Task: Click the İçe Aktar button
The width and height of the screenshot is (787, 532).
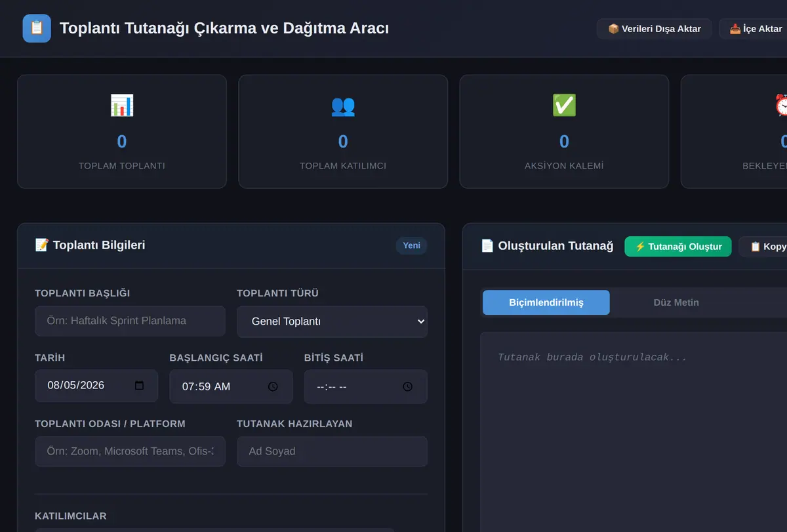Action: pyautogui.click(x=754, y=29)
